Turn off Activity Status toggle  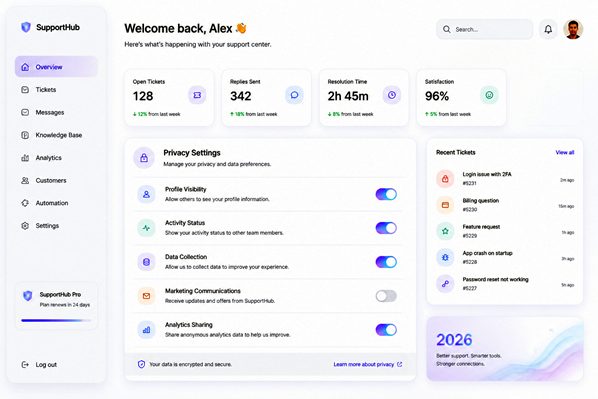pos(386,228)
